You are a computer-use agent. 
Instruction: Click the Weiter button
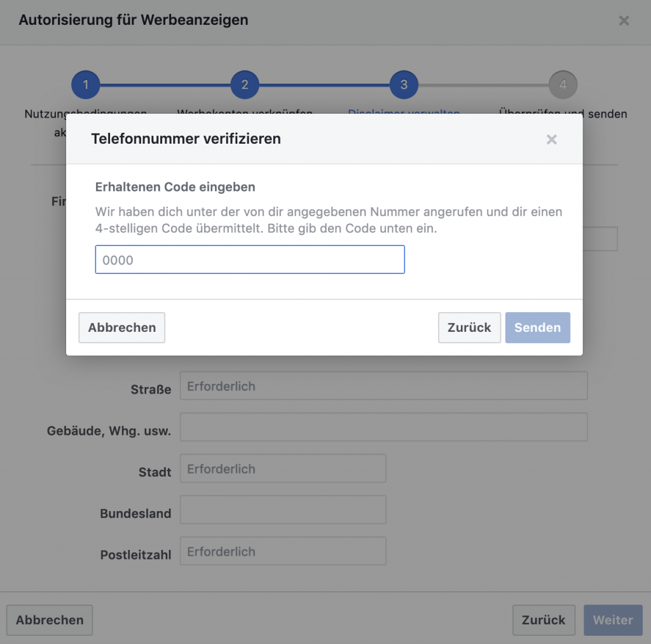coord(613,620)
